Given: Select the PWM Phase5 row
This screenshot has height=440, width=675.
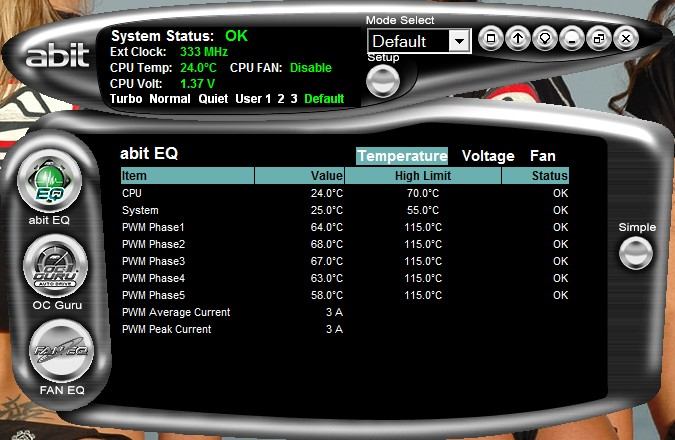Looking at the screenshot, I should coord(345,295).
